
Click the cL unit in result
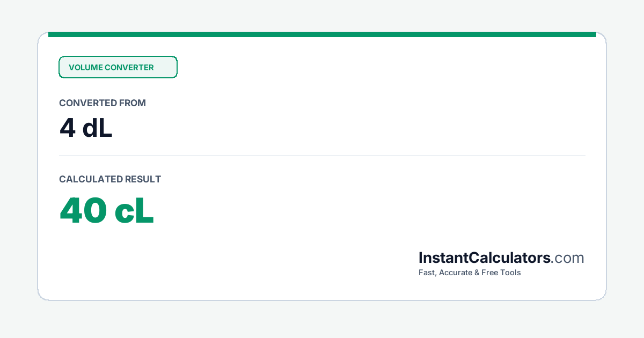(134, 210)
